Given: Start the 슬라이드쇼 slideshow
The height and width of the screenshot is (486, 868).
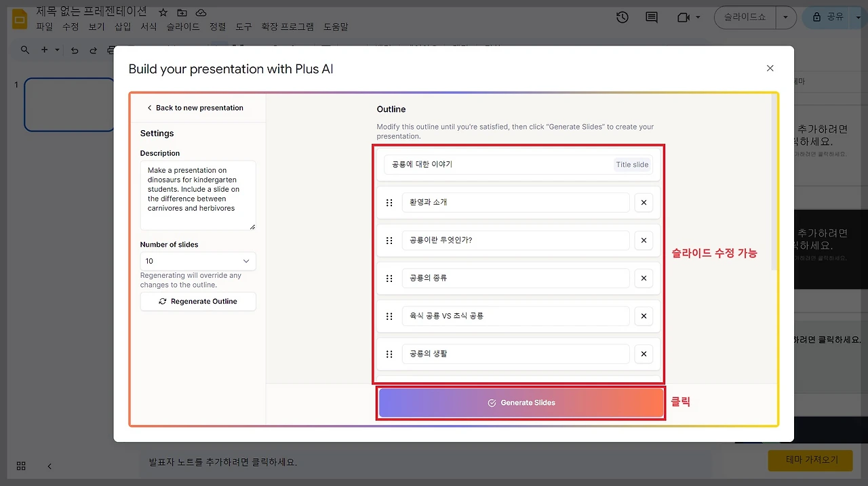Looking at the screenshot, I should [x=745, y=17].
